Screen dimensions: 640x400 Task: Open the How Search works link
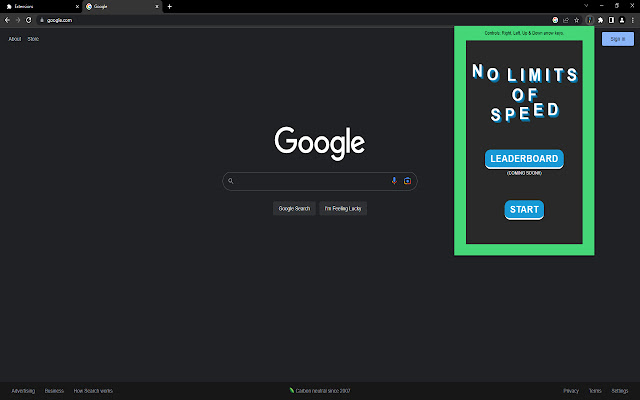(93, 391)
